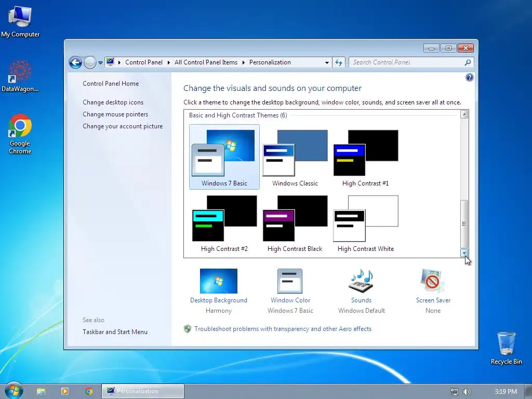
Task: Select All Control Panel Items breadcrumb
Action: (x=206, y=62)
